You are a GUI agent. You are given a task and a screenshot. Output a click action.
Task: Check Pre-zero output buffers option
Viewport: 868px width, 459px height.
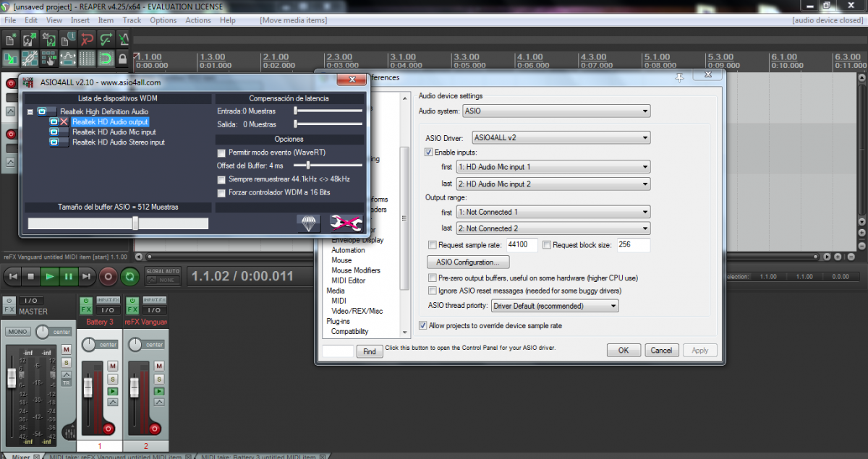pyautogui.click(x=433, y=278)
